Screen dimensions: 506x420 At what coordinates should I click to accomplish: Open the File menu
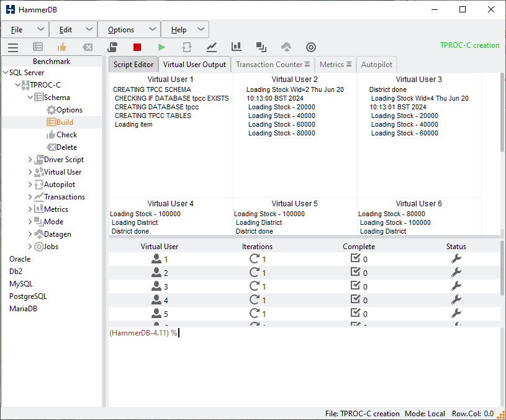25,30
